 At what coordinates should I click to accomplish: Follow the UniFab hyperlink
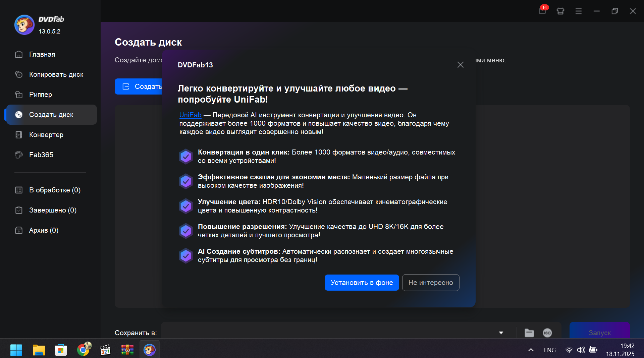[x=191, y=115]
